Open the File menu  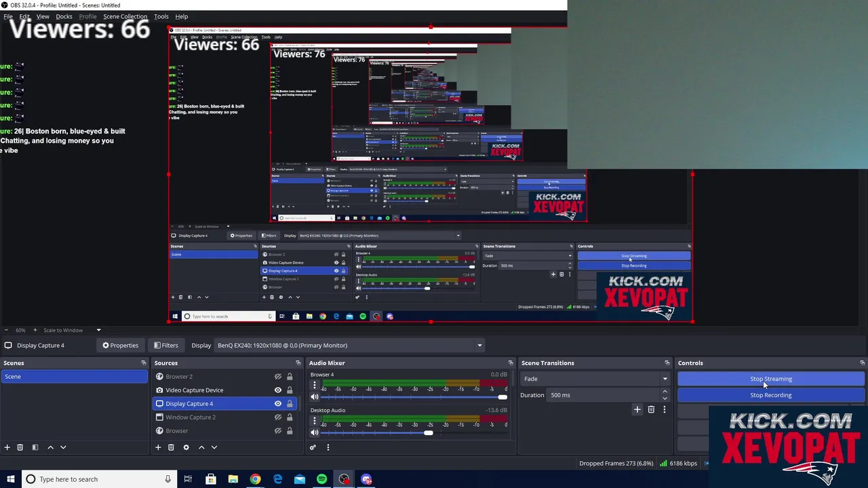point(8,16)
